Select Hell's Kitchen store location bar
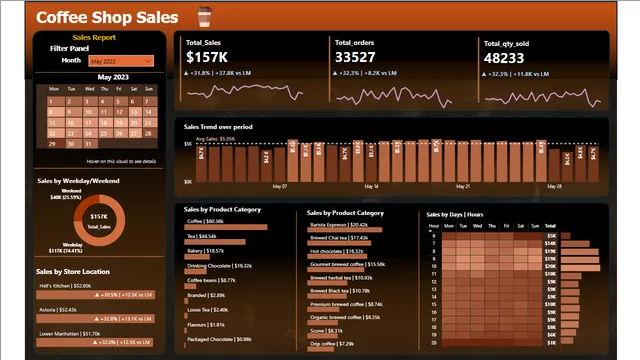The image size is (640, 360). [96, 295]
